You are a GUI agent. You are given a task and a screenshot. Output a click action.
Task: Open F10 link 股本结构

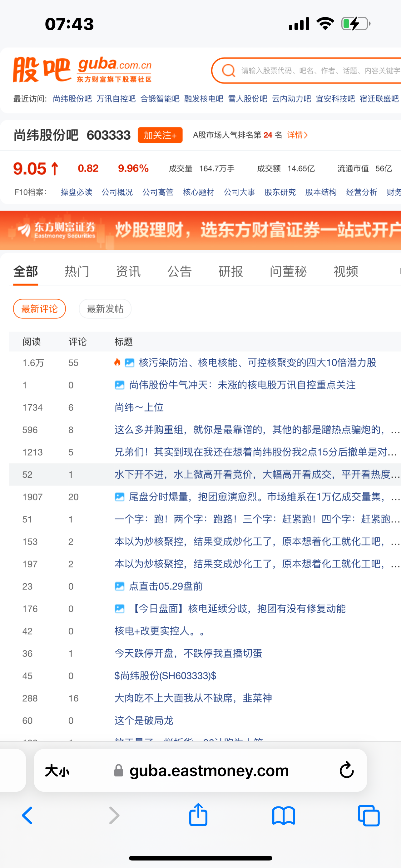coord(321,192)
